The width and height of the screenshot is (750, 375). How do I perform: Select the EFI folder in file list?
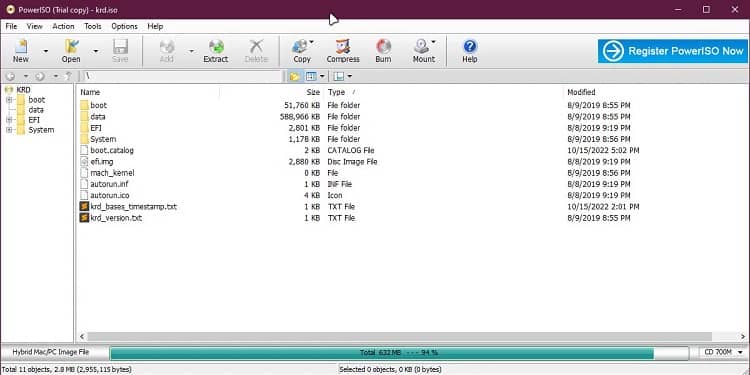pos(96,128)
